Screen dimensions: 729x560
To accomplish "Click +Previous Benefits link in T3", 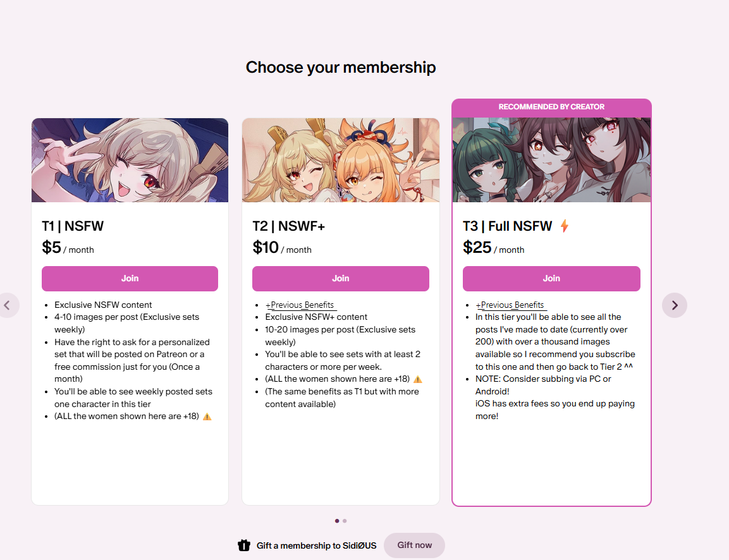I will pos(510,305).
